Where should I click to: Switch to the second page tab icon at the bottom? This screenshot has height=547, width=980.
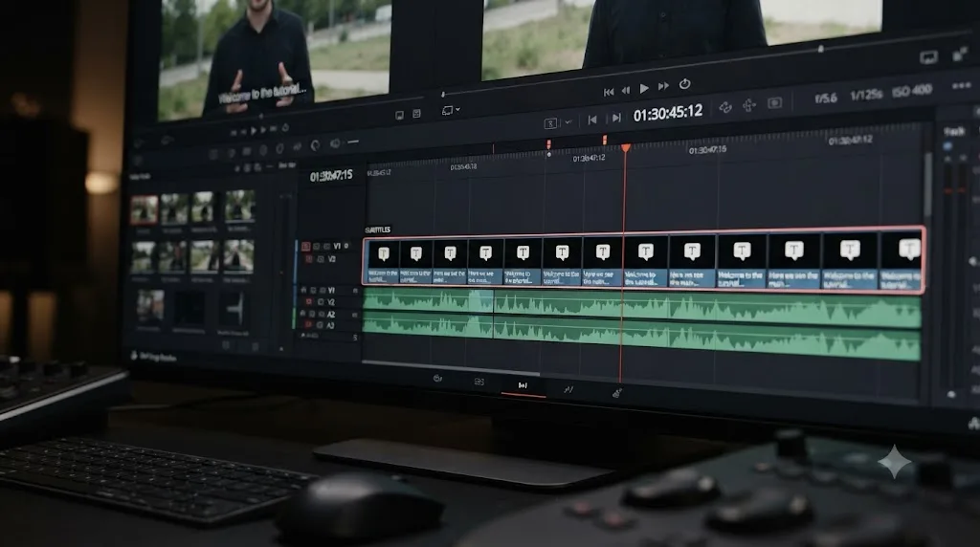coord(479,382)
